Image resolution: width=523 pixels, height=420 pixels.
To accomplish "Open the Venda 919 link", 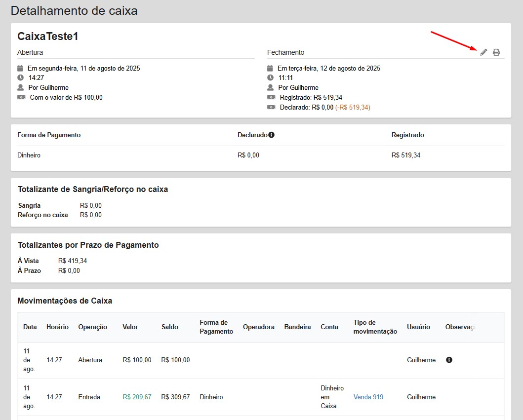I will point(368,397).
